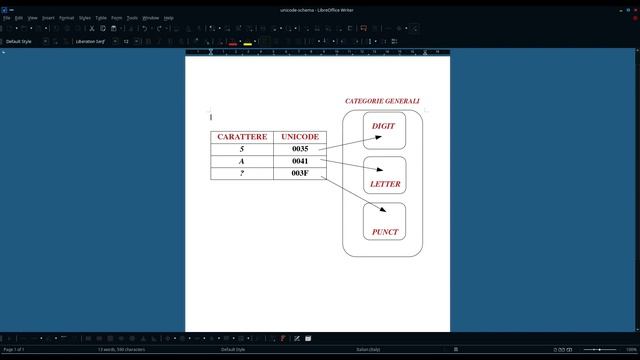
Task: Insert a special character icon
Action: [289, 28]
